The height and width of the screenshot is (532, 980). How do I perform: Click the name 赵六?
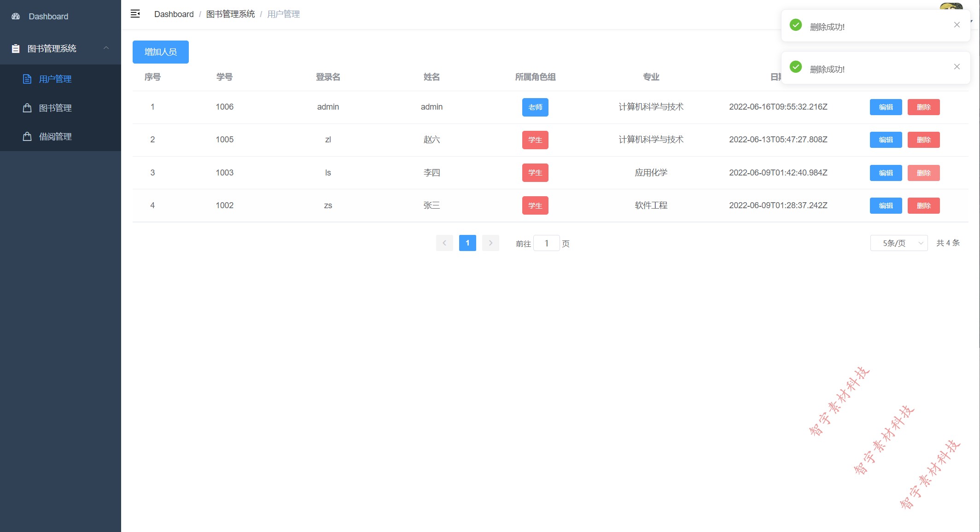432,140
